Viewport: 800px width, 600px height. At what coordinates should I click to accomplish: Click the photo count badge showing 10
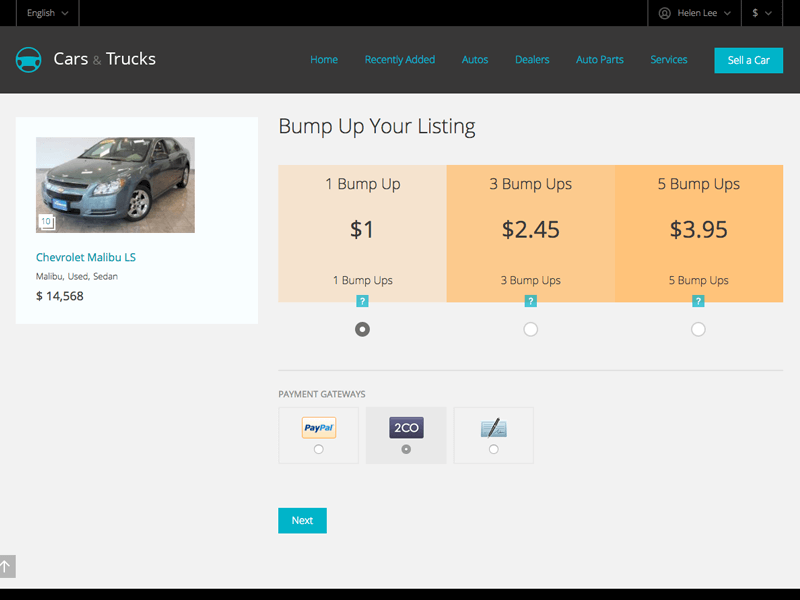click(x=46, y=221)
